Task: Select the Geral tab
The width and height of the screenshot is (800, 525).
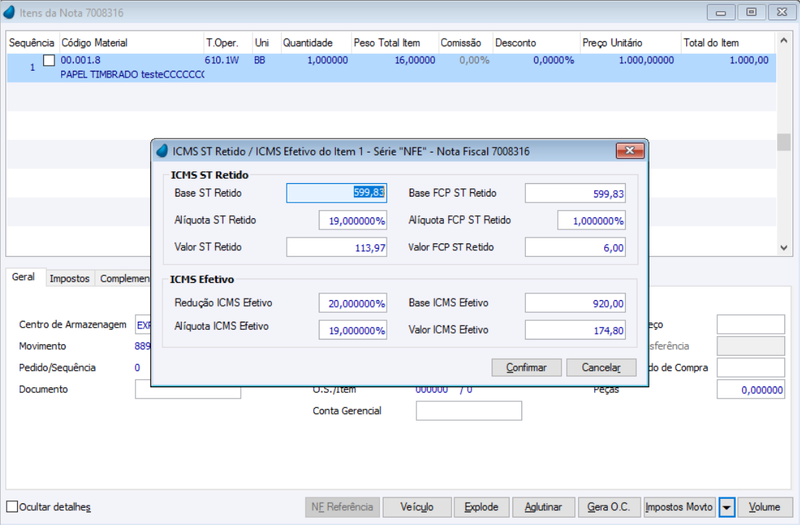Action: pyautogui.click(x=23, y=277)
